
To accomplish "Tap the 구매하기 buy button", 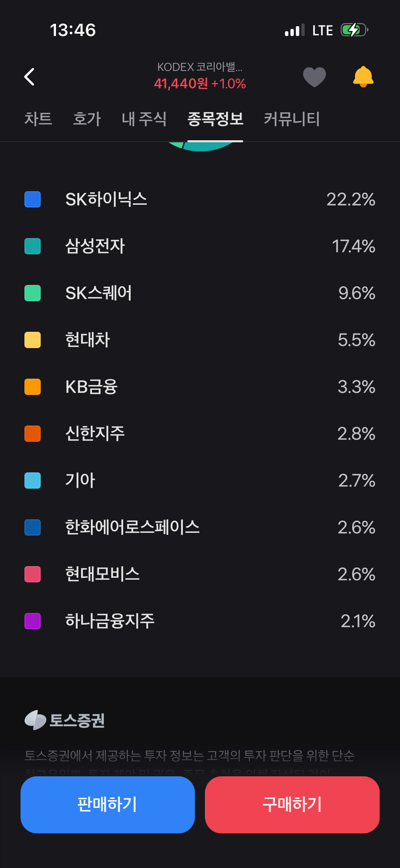I will (x=292, y=804).
